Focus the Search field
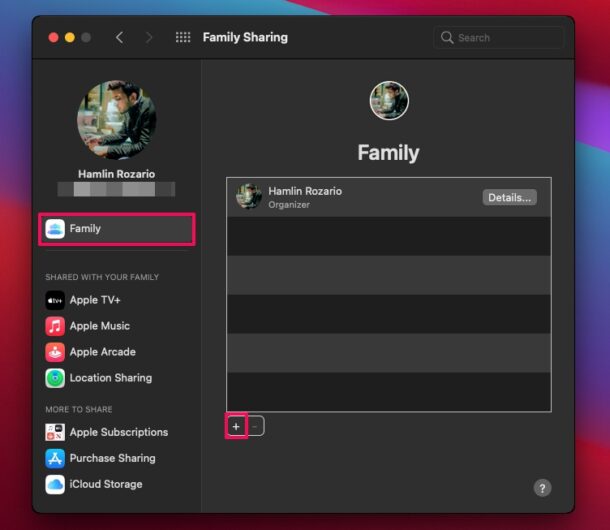610x530 pixels. click(499, 37)
